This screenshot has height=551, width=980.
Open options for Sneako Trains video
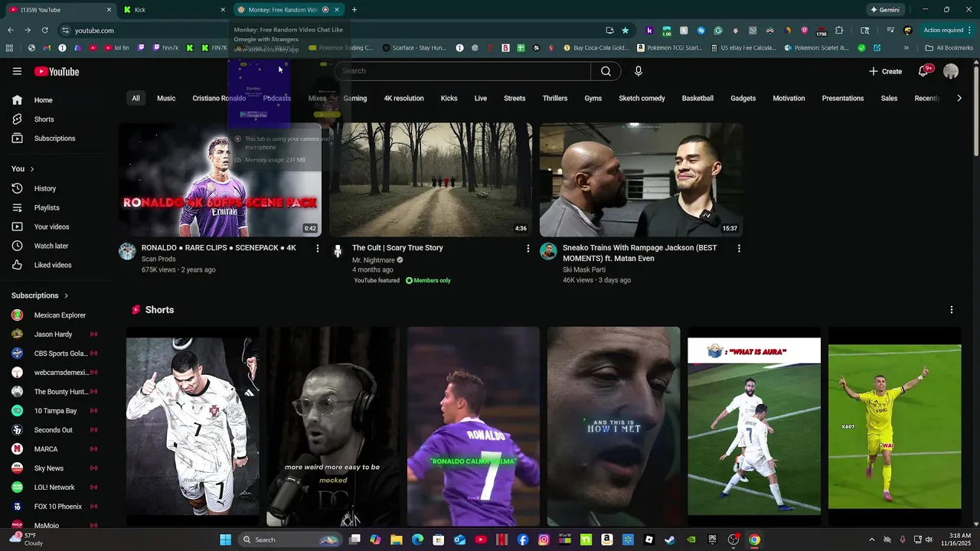739,249
